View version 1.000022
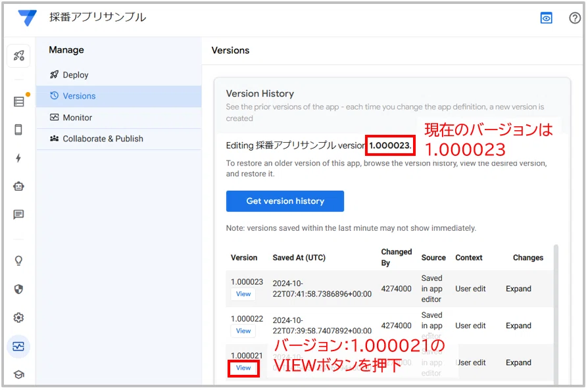588x390 pixels. coord(243,331)
